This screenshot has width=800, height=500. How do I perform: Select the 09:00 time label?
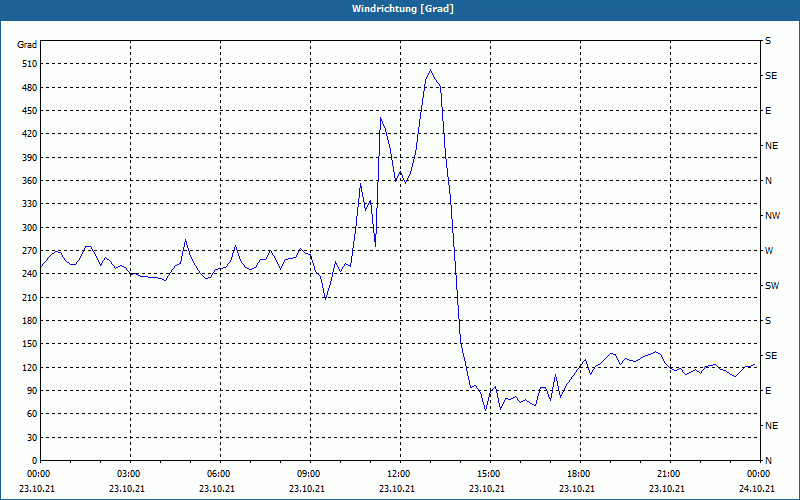(x=310, y=473)
